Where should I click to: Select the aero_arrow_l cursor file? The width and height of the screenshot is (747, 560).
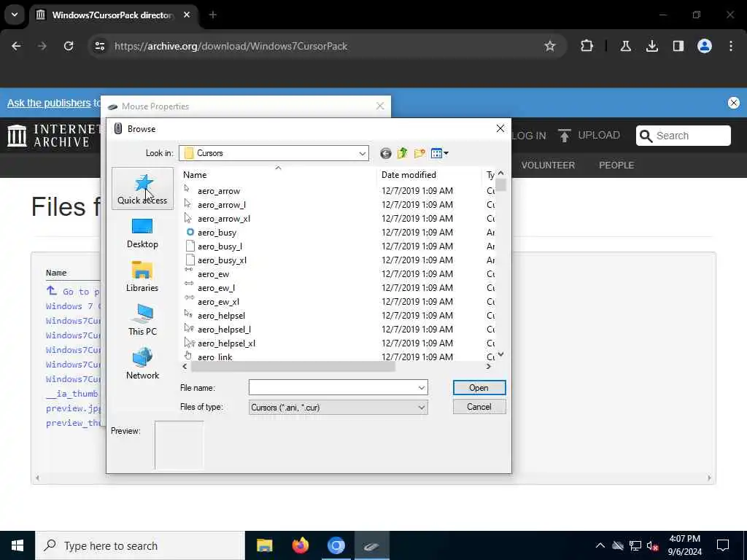(222, 205)
